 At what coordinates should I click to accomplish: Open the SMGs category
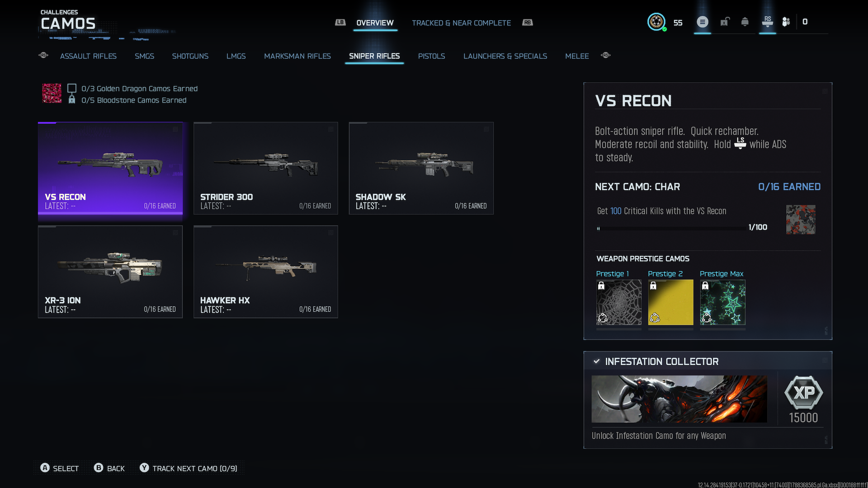point(144,56)
